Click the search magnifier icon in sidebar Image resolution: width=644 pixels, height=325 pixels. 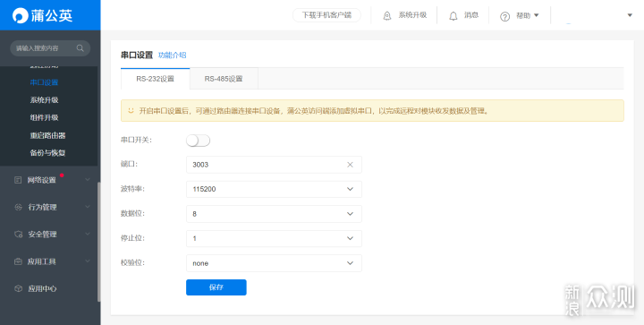pyautogui.click(x=80, y=48)
